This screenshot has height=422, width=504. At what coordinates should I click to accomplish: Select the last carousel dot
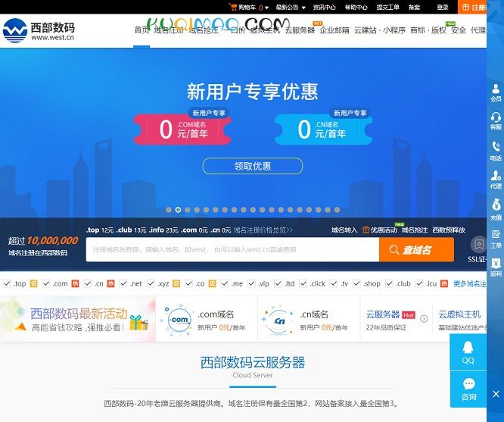[337, 210]
